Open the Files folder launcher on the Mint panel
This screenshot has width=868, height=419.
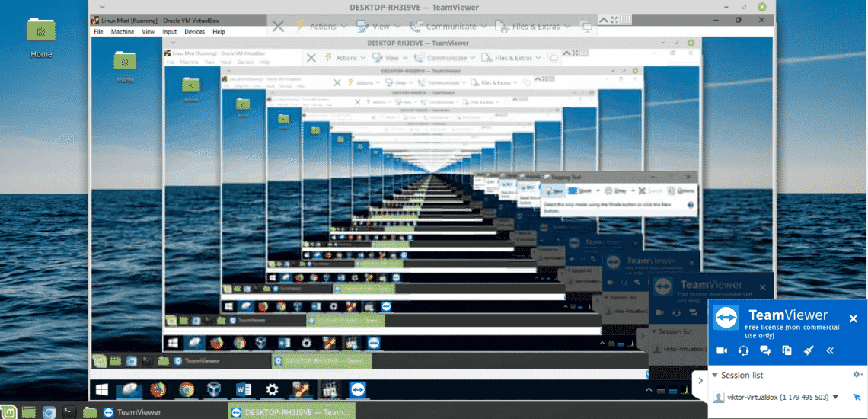point(89,412)
